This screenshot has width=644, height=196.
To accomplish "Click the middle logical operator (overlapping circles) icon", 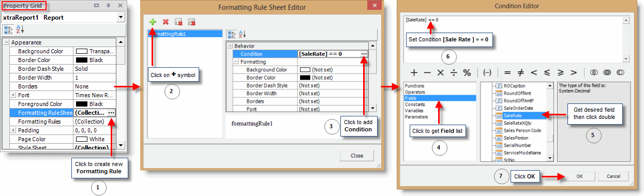I will pyautogui.click(x=607, y=72).
